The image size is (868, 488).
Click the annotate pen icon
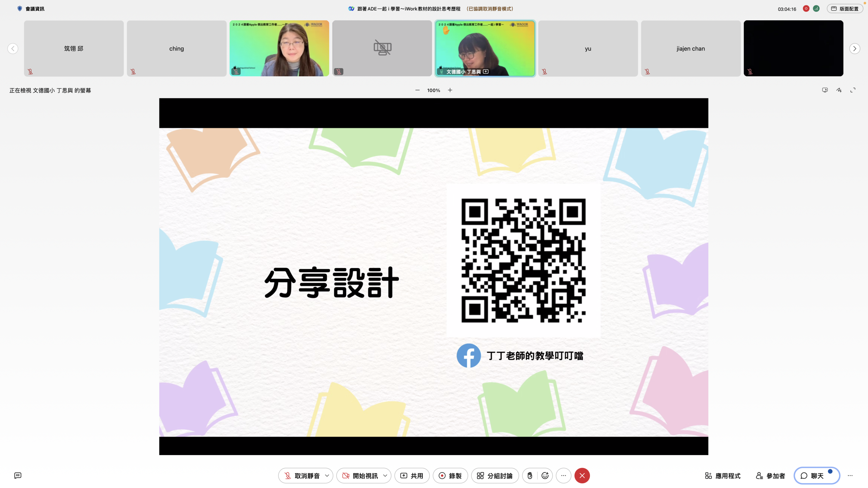click(x=839, y=90)
